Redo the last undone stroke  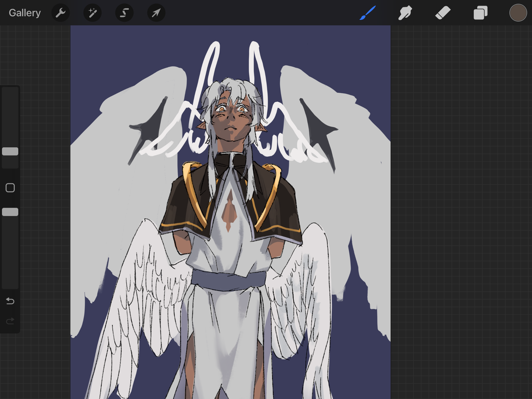10,321
